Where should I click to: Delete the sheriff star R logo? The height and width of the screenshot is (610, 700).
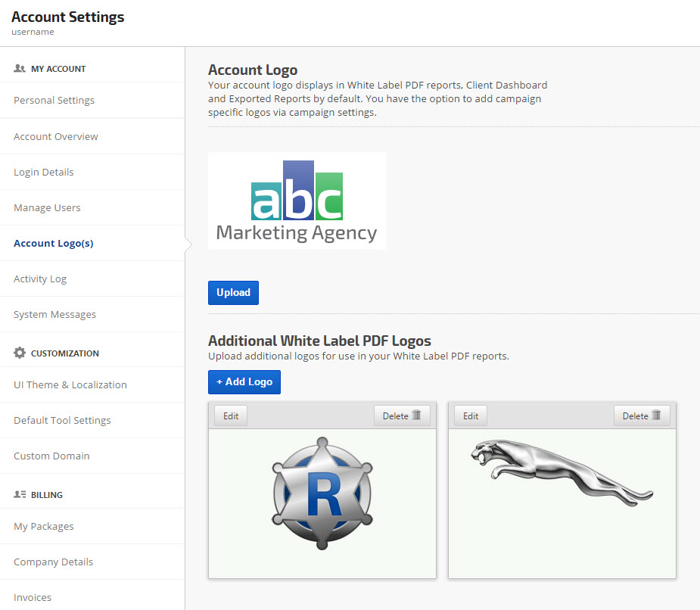[402, 415]
